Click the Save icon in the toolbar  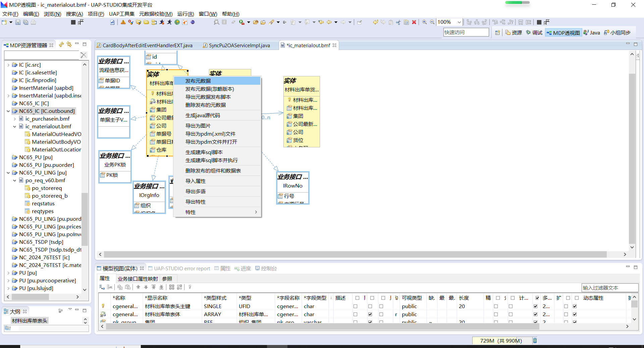point(18,22)
